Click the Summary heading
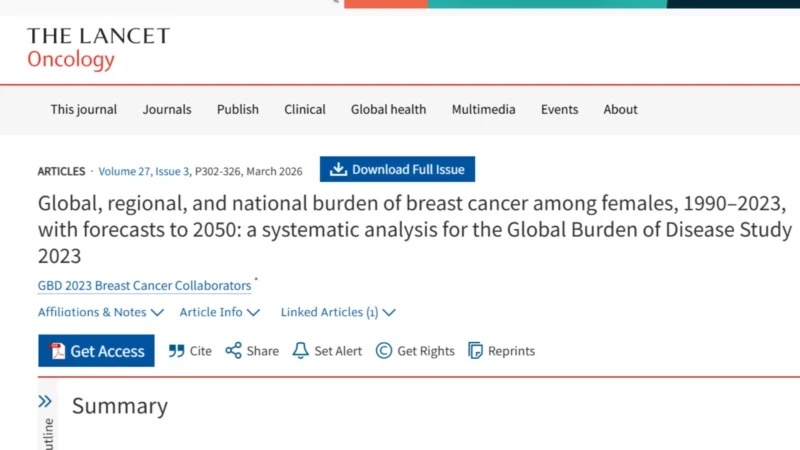The image size is (800, 450). [120, 406]
